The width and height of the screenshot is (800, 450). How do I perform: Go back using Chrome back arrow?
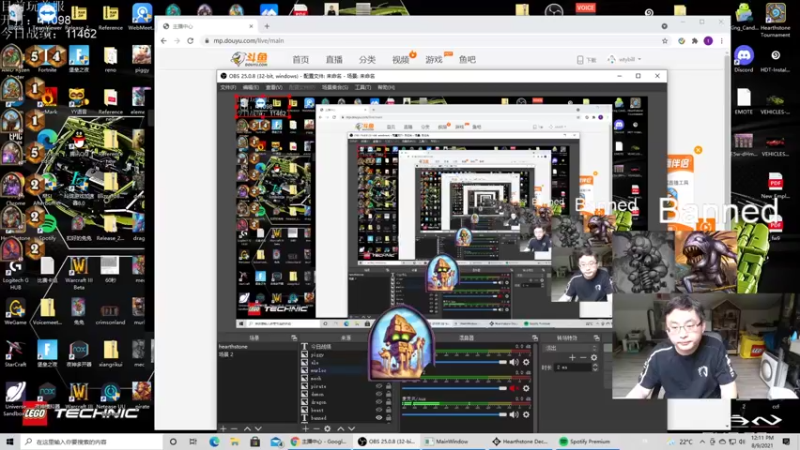coord(163,41)
